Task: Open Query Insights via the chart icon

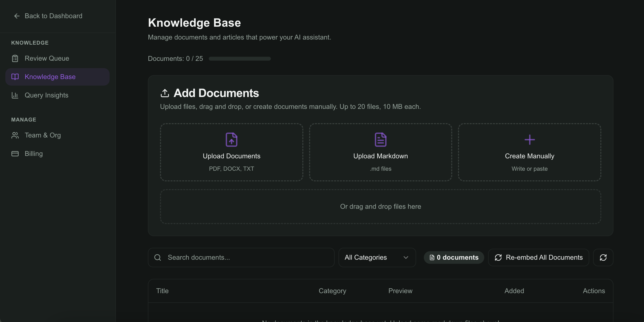Action: point(15,95)
